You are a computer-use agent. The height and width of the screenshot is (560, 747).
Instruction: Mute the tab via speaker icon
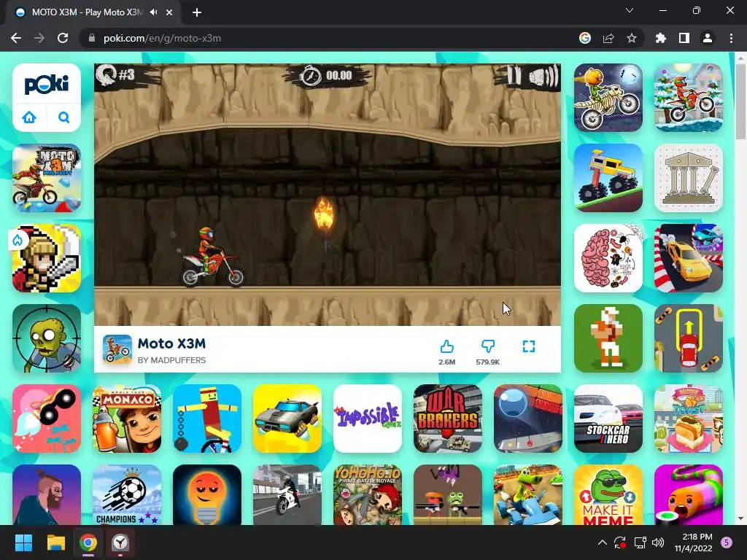[153, 12]
